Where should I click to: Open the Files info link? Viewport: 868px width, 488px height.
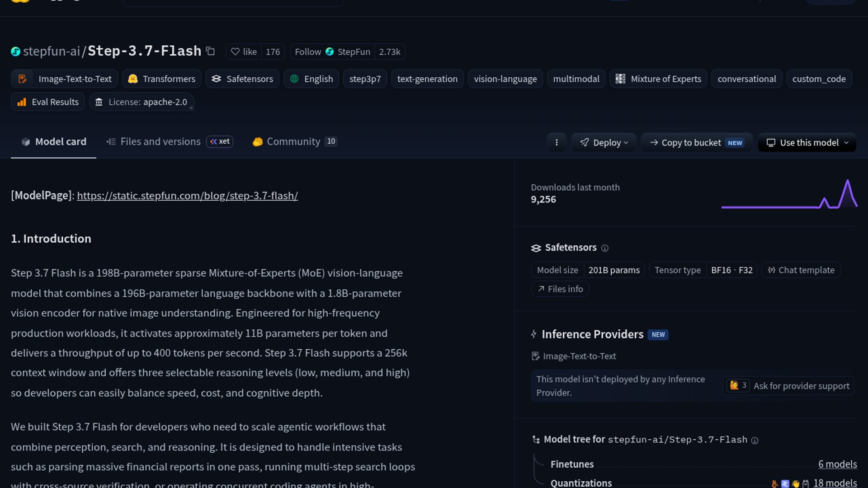pyautogui.click(x=560, y=289)
